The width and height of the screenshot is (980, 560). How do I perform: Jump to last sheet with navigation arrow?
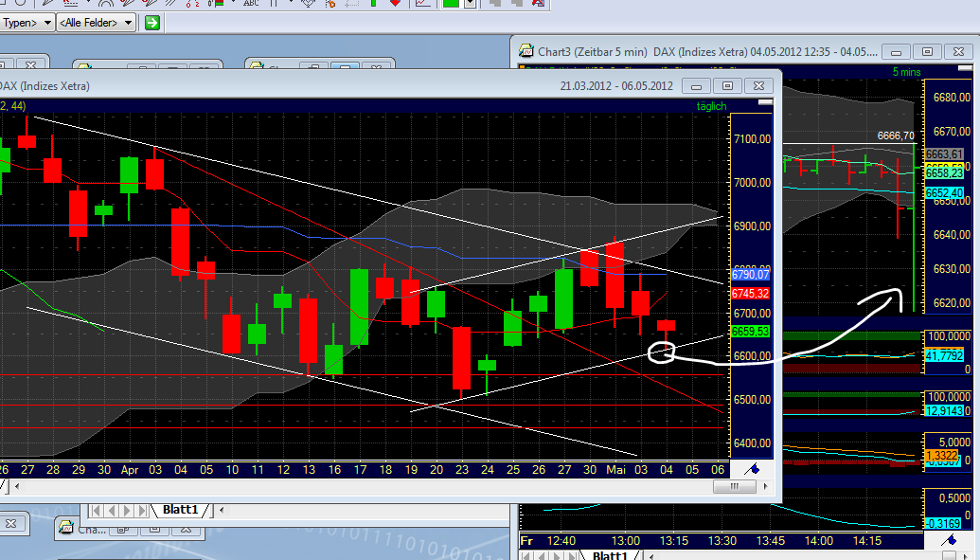point(142,511)
